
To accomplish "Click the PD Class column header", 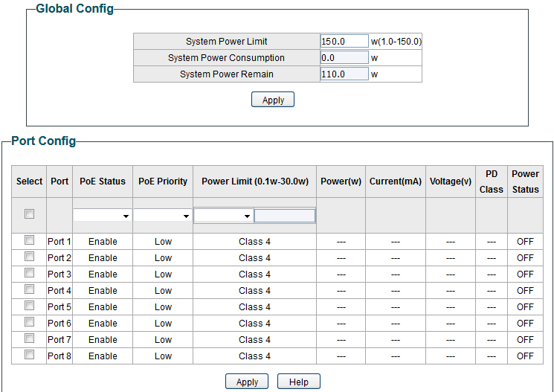I will point(492,181).
